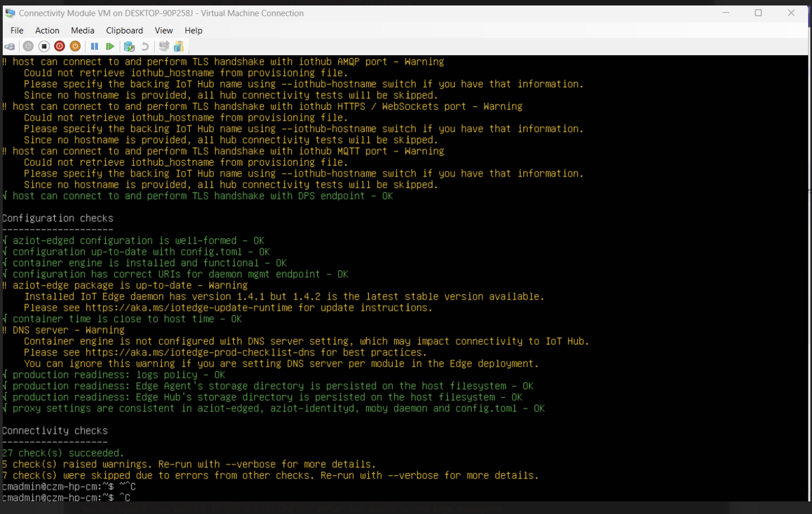The width and height of the screenshot is (812, 514).
Task: Open the Help menu
Action: (x=193, y=31)
